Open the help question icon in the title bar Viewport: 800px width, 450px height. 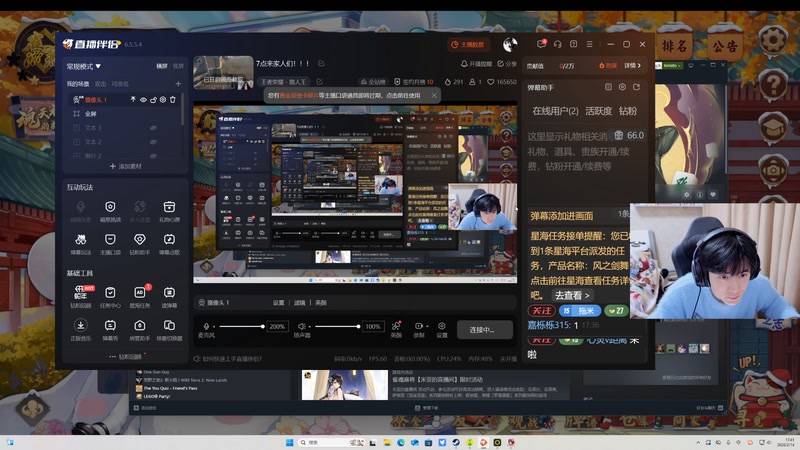(x=573, y=44)
